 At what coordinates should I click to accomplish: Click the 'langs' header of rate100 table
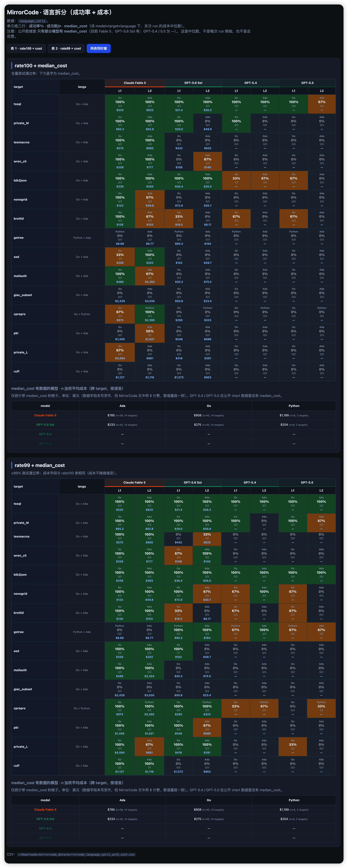pyautogui.click(x=82, y=87)
